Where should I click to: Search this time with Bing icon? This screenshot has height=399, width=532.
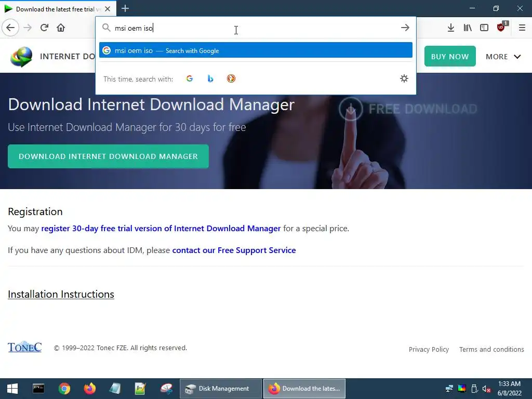tap(210, 79)
